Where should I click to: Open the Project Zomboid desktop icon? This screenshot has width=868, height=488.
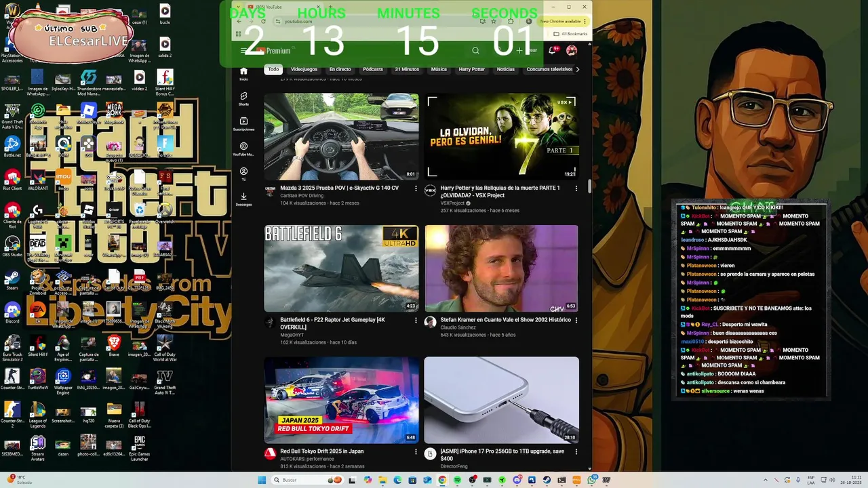[x=37, y=281]
